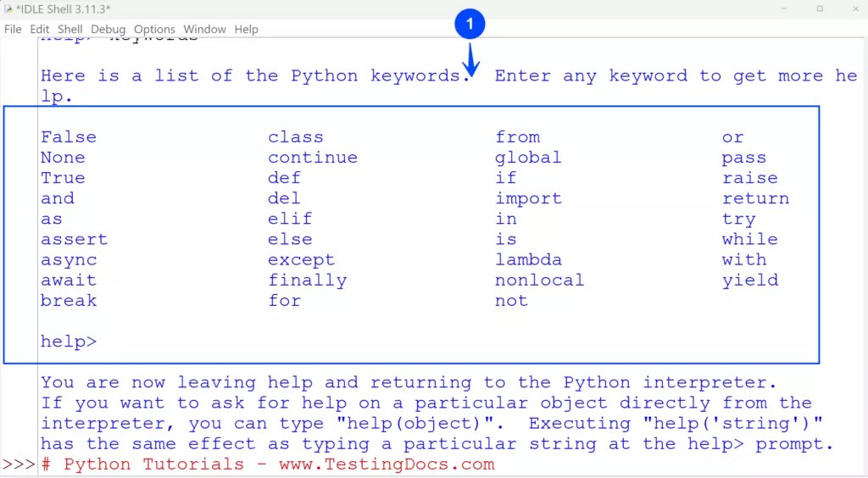Viewport: 868px width, 478px height.
Task: Open the Options menu
Action: [154, 30]
